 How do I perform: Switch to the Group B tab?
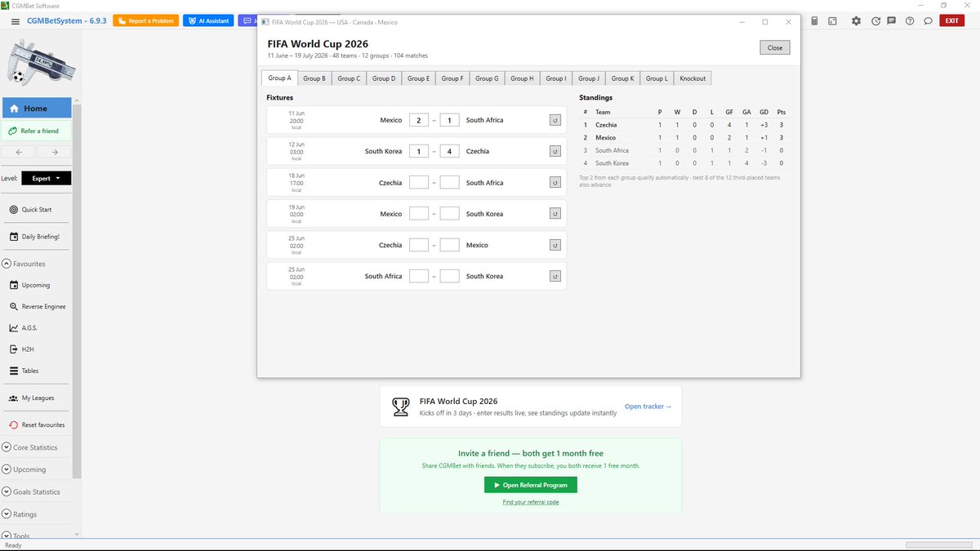[314, 78]
